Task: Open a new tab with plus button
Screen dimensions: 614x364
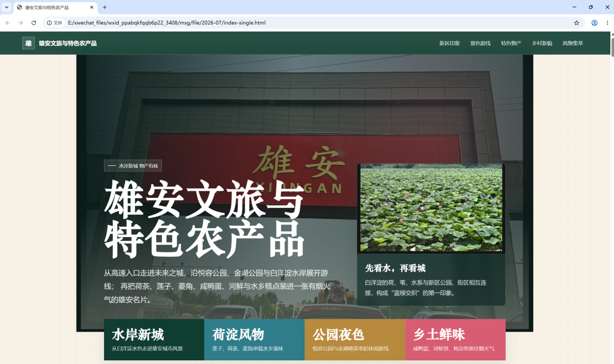Action: tap(105, 7)
